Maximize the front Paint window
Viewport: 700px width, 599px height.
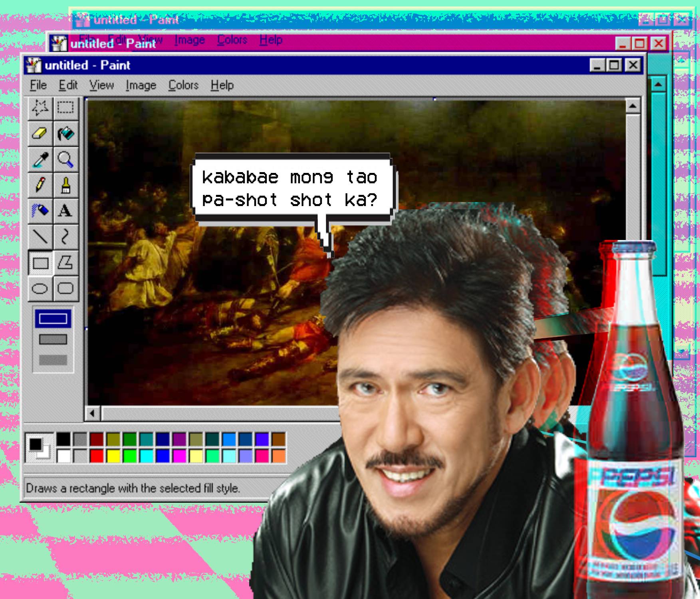614,65
